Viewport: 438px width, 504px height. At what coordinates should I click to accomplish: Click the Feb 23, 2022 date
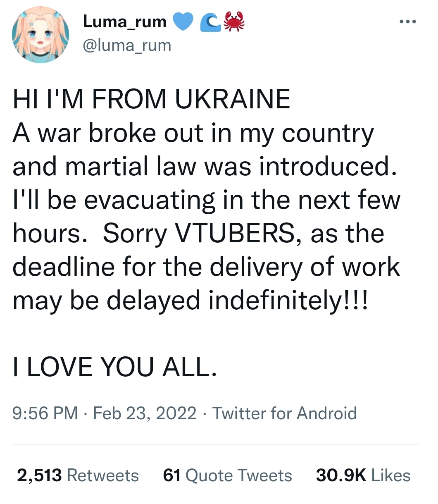(x=145, y=413)
